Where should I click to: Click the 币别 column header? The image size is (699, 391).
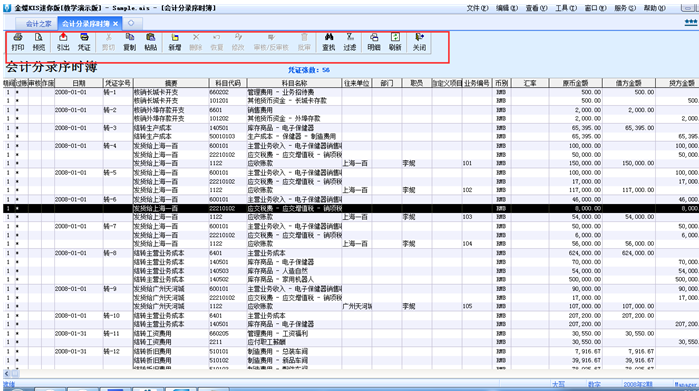tap(501, 83)
